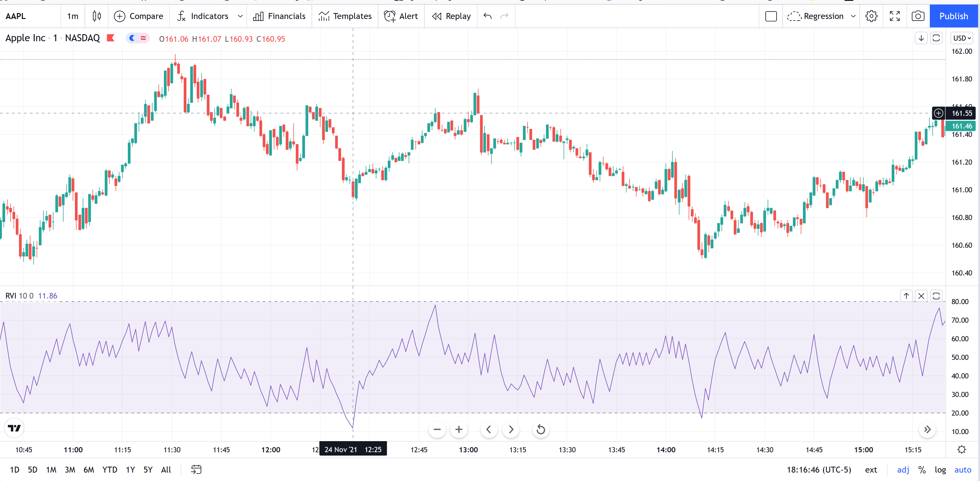Publish the chart idea

click(x=953, y=16)
